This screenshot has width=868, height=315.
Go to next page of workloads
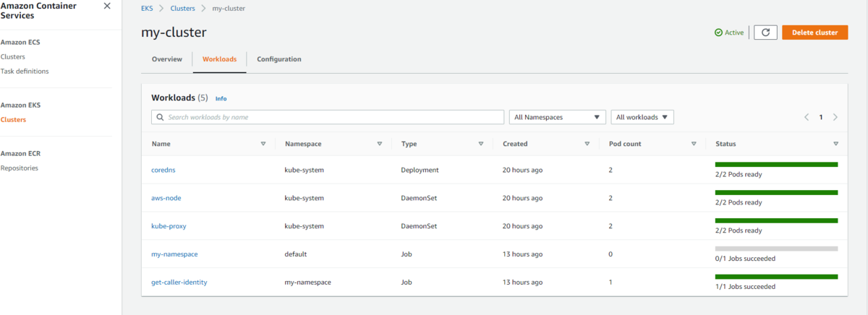tap(835, 117)
